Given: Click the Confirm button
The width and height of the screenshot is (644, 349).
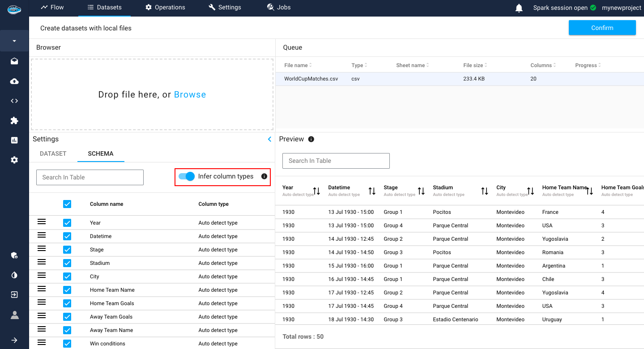Looking at the screenshot, I should point(602,28).
